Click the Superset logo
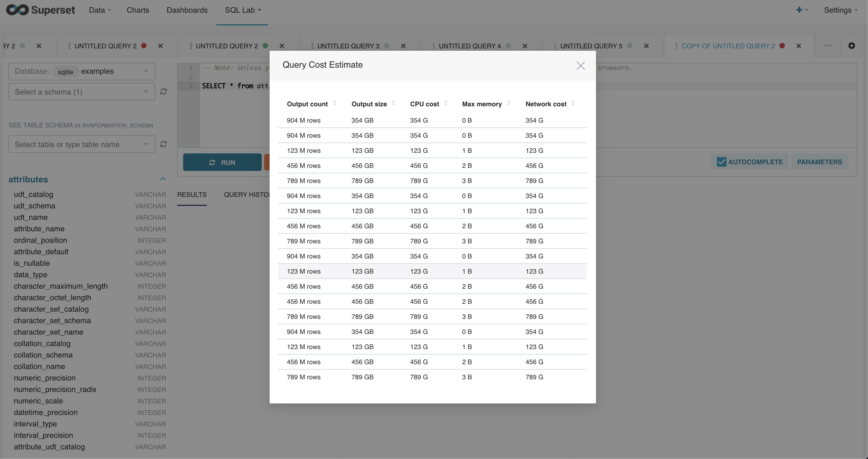 pos(40,10)
